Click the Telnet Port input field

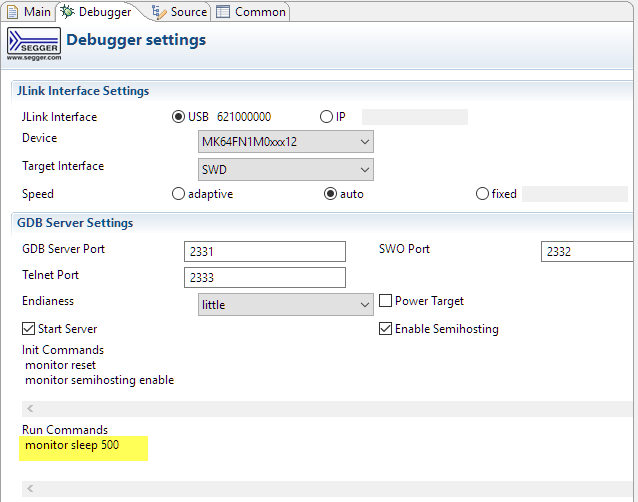click(265, 278)
